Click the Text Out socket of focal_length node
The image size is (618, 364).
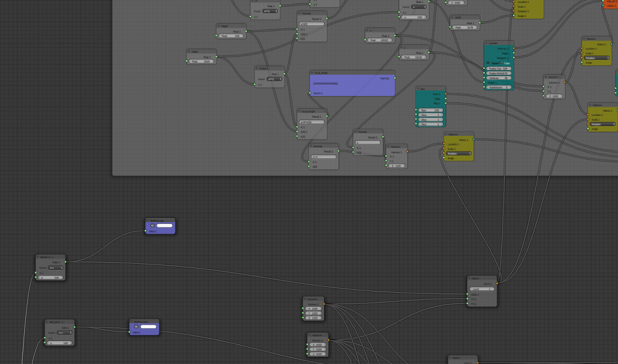point(395,78)
